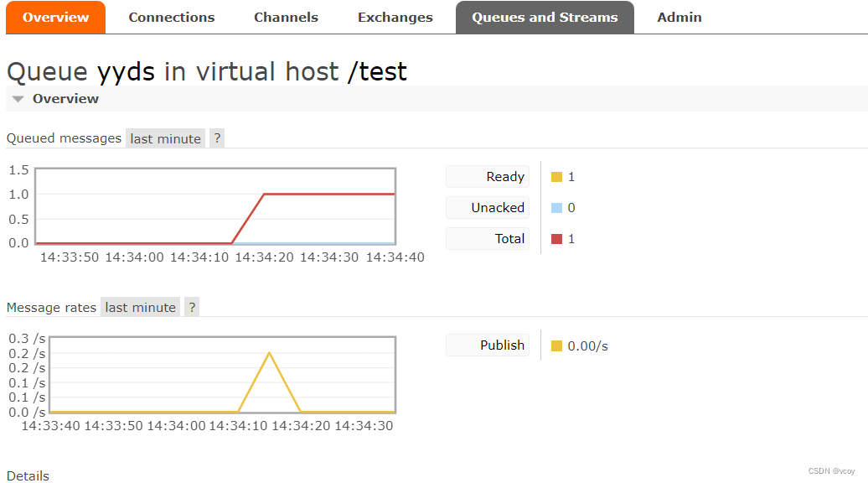Click the Total legend label

(488, 239)
